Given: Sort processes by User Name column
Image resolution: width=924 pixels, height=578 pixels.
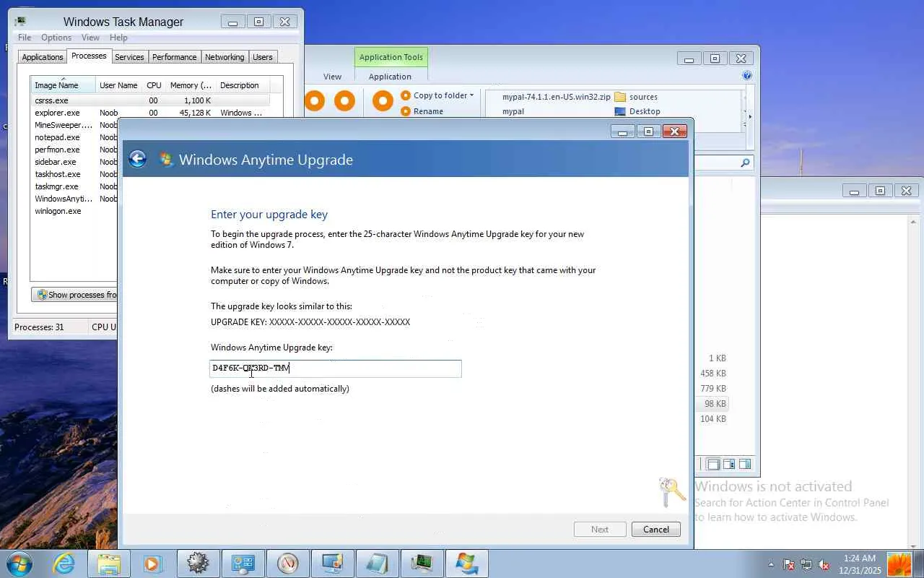Looking at the screenshot, I should [x=118, y=85].
